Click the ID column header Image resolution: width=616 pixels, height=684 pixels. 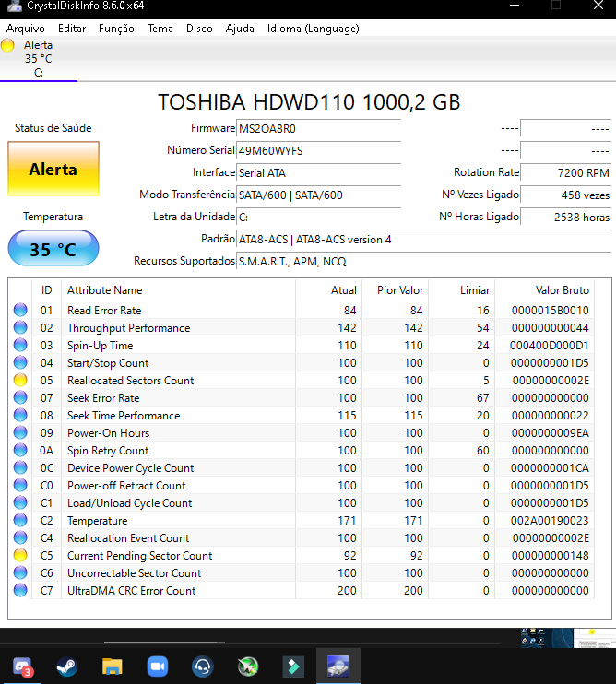(x=47, y=290)
